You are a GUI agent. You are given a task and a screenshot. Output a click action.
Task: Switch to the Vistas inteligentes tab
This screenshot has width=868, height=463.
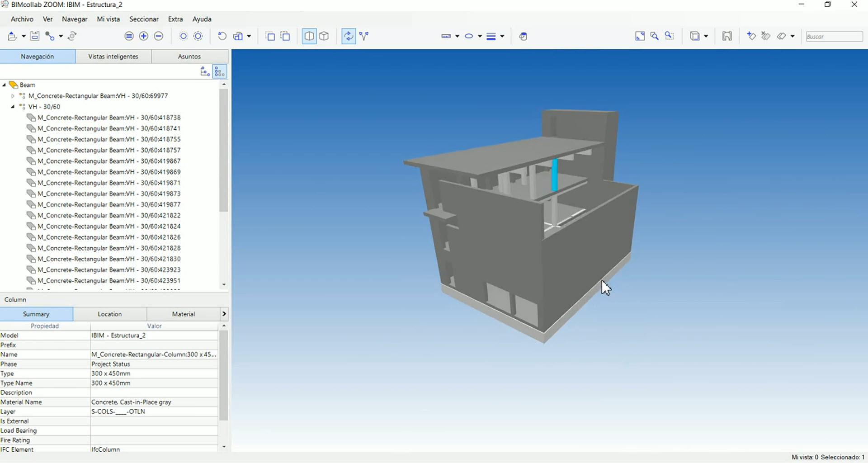pyautogui.click(x=113, y=57)
